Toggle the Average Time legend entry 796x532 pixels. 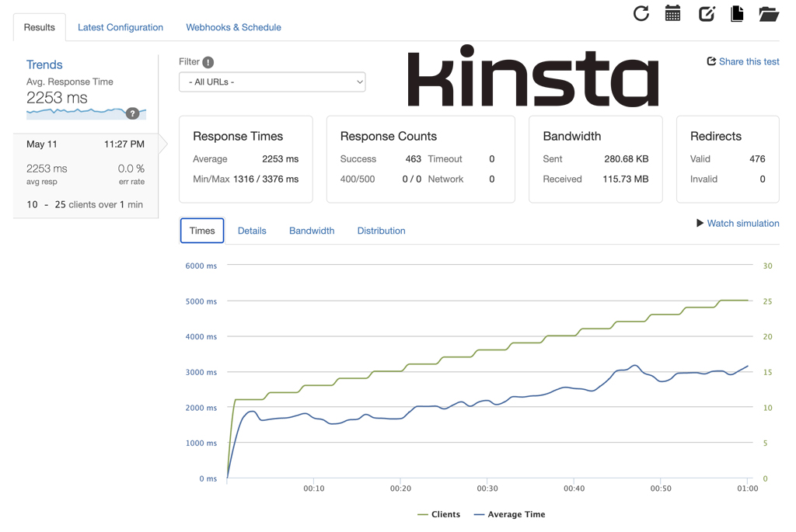[509, 514]
